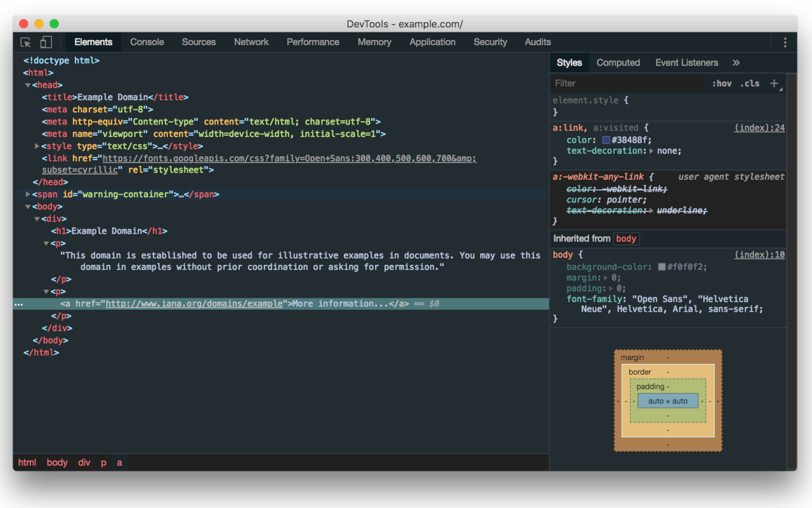
Task: Click the iana.org/domains/example href link
Action: tap(194, 304)
